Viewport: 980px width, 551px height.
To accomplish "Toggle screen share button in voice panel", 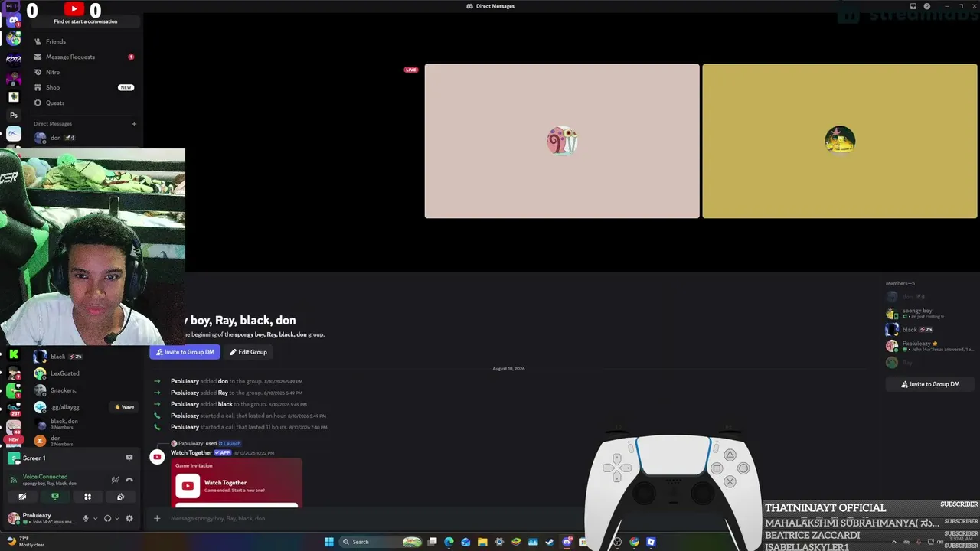I will click(x=55, y=497).
